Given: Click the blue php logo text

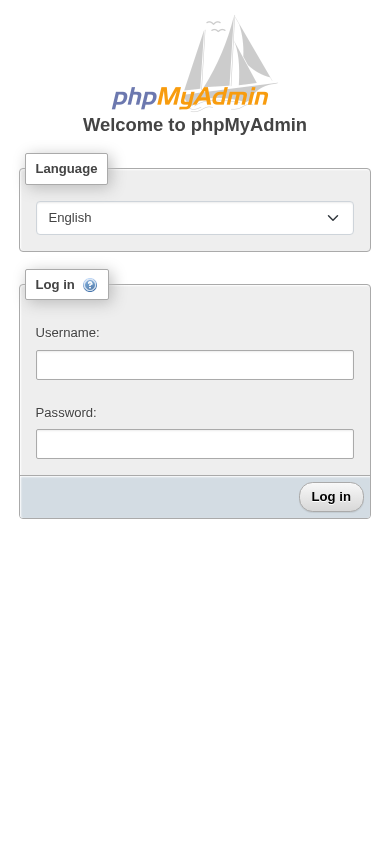Looking at the screenshot, I should click(x=134, y=98).
